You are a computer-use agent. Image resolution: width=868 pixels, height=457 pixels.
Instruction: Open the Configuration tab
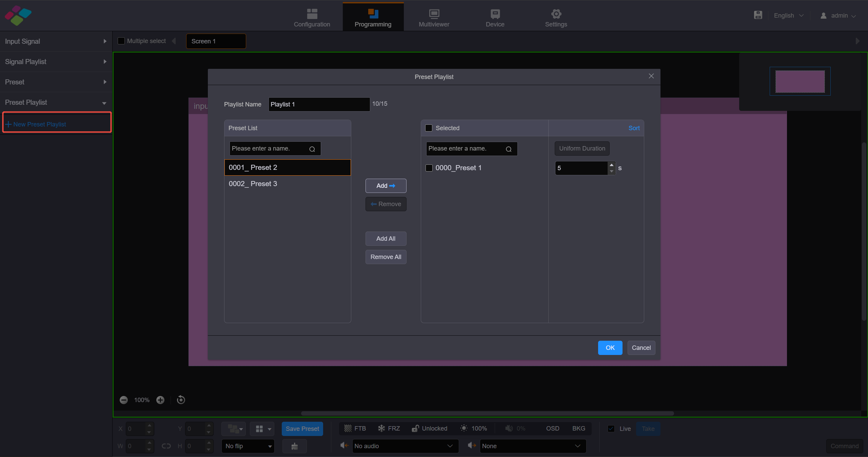312,17
